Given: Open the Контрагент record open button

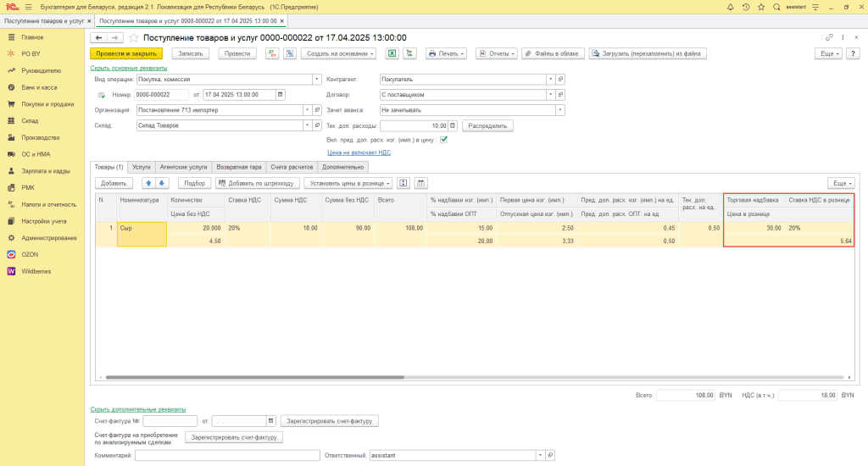Looking at the screenshot, I should coord(560,79).
